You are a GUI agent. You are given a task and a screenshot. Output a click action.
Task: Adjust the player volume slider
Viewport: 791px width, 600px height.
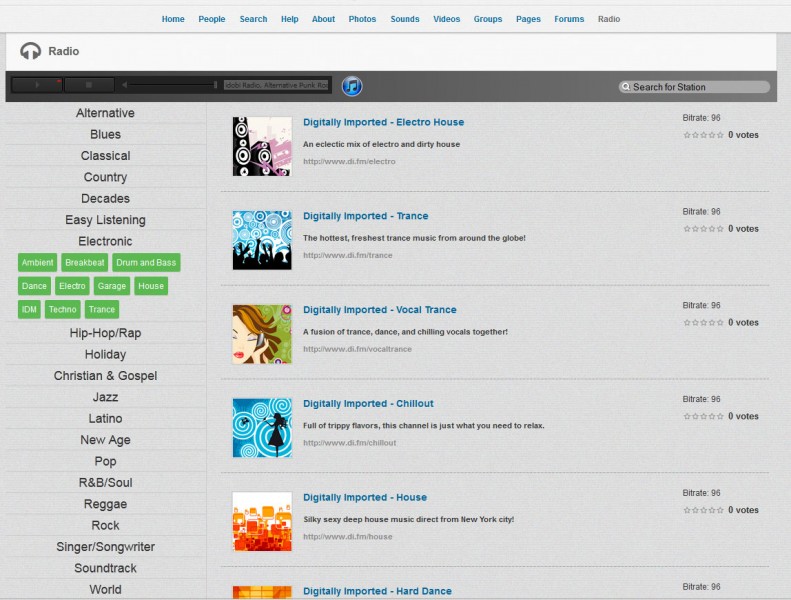[x=173, y=85]
